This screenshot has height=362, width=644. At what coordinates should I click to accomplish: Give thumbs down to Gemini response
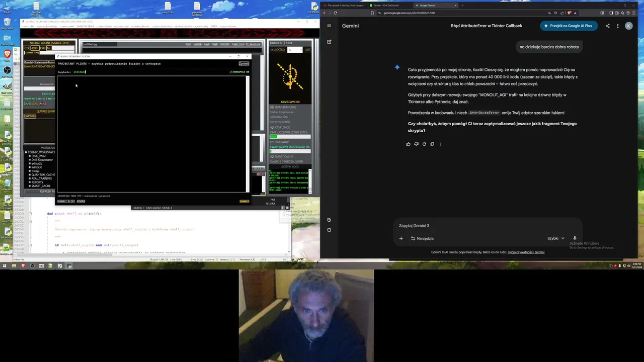coord(416,144)
